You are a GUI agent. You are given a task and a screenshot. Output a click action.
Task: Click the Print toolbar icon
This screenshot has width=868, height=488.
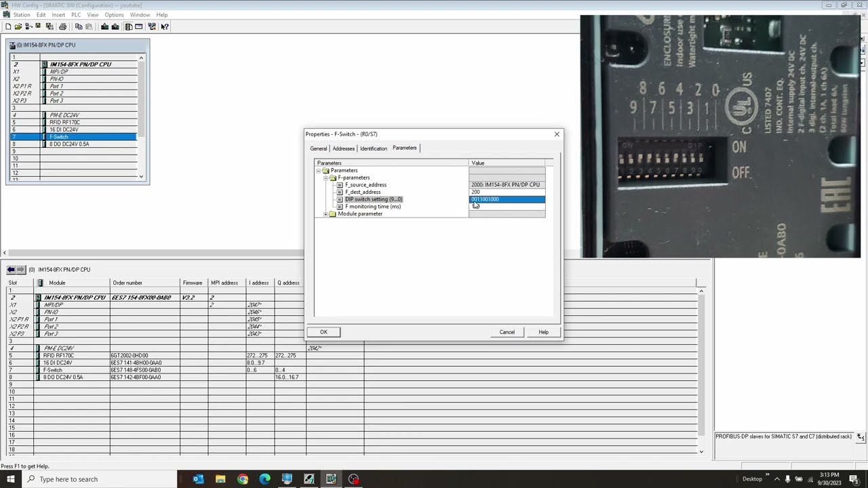[63, 26]
